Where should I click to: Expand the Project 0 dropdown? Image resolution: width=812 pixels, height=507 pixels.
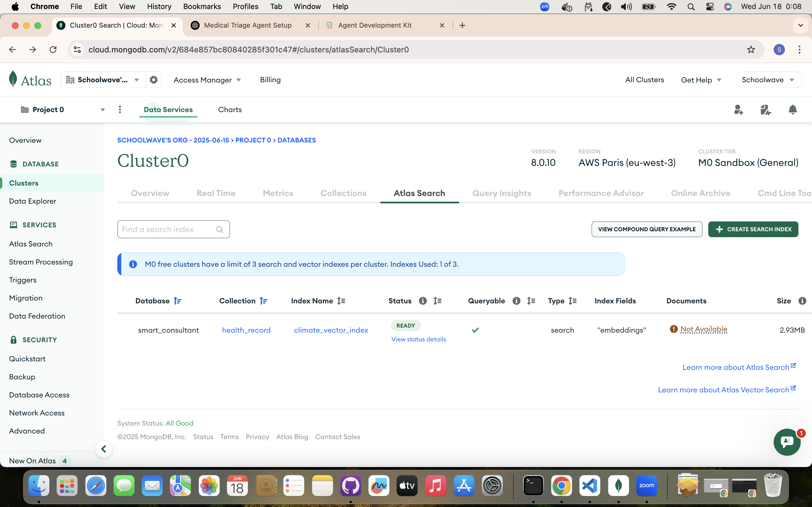103,110
